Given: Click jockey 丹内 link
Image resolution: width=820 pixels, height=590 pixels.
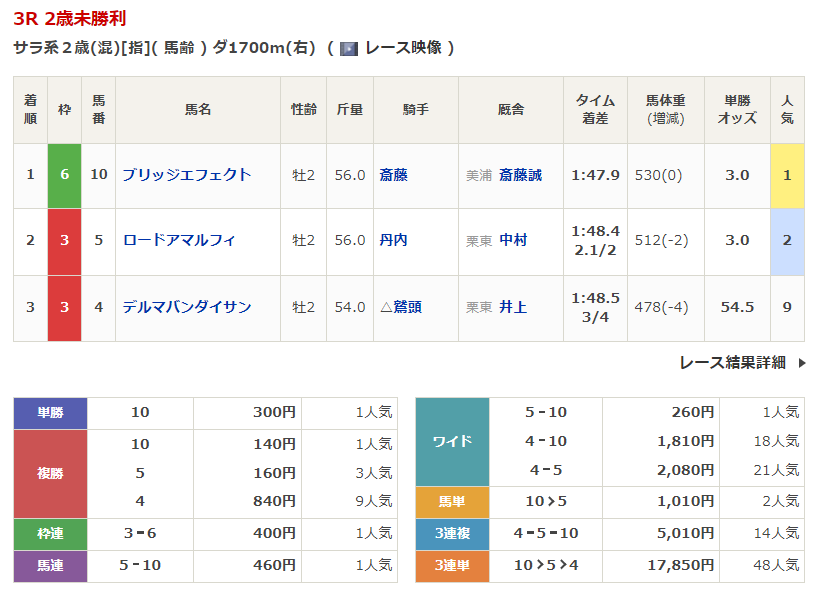Looking at the screenshot, I should 393,240.
